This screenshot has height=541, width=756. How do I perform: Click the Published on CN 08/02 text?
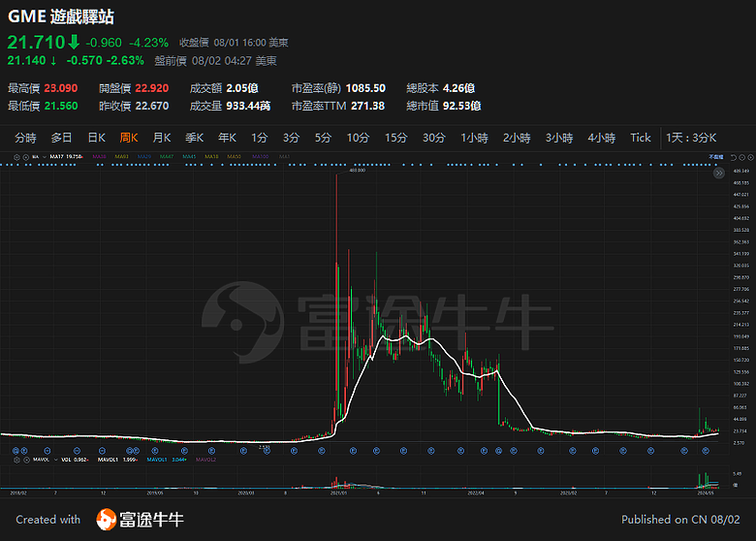680,520
